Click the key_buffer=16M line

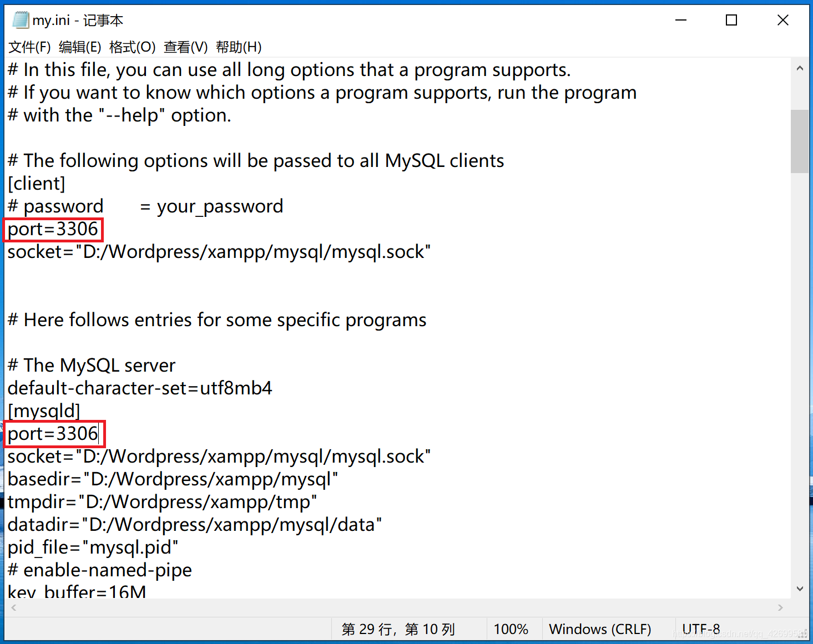77,591
